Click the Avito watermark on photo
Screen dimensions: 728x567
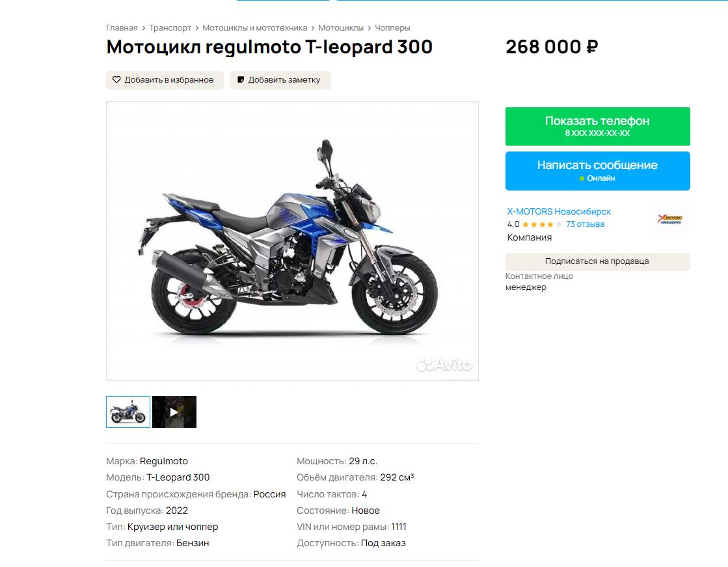(444, 365)
